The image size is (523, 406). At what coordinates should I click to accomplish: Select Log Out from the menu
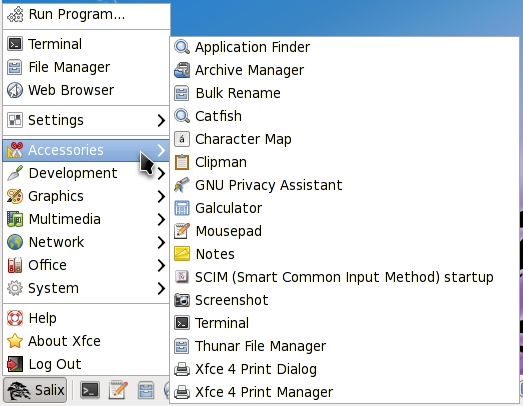86,364
